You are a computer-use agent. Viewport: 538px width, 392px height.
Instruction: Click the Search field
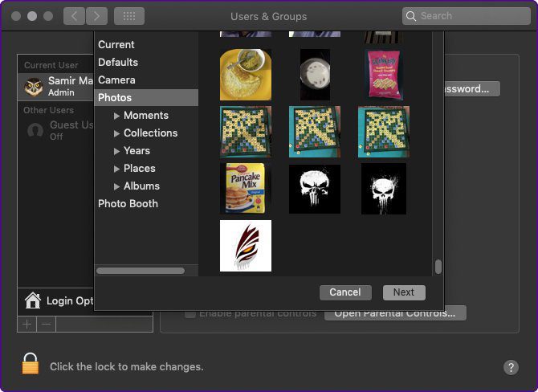pyautogui.click(x=467, y=16)
